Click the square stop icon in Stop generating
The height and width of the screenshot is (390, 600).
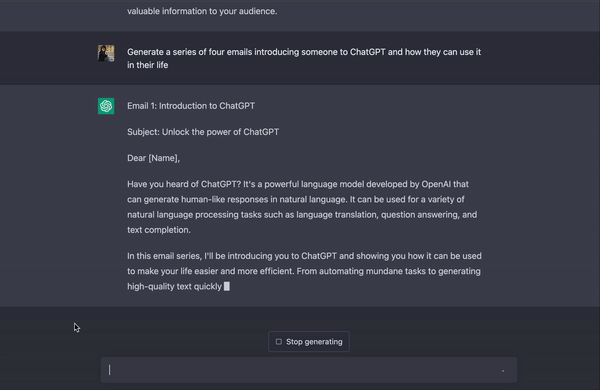279,341
